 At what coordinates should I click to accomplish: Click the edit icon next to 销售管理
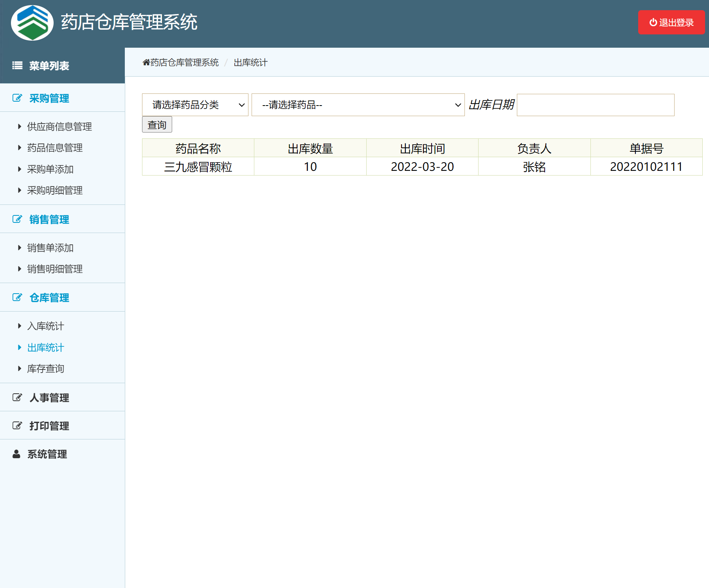coord(17,219)
